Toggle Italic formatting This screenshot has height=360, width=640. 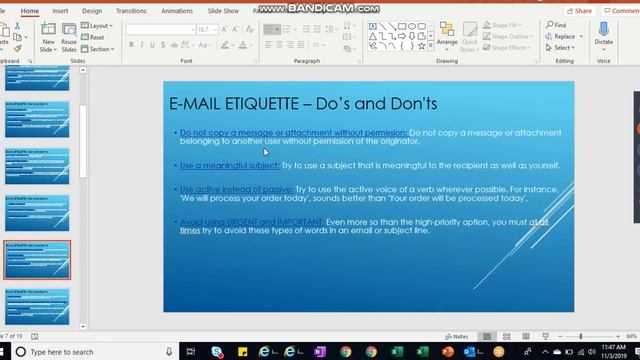142,45
